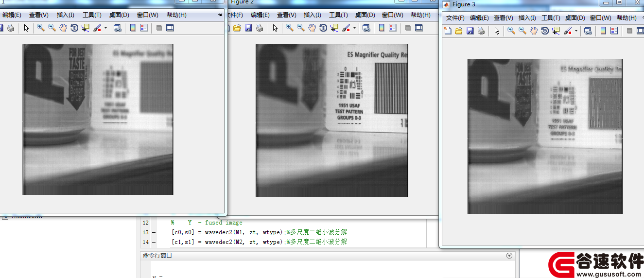Pick the brush data tool in Figure 1
The image size is (644, 278).
(x=97, y=28)
